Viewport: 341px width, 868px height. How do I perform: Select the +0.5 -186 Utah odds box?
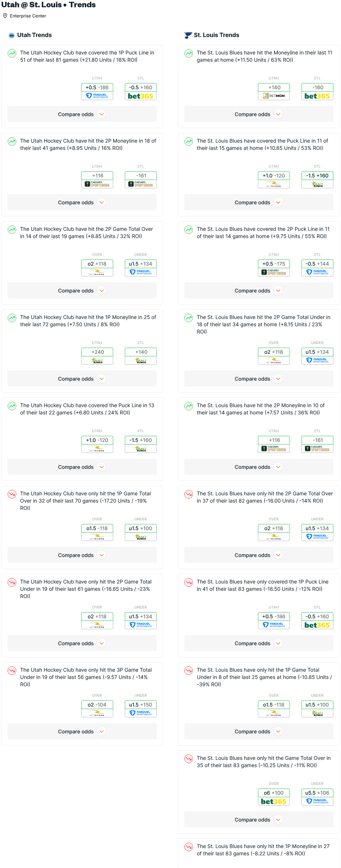point(97,87)
